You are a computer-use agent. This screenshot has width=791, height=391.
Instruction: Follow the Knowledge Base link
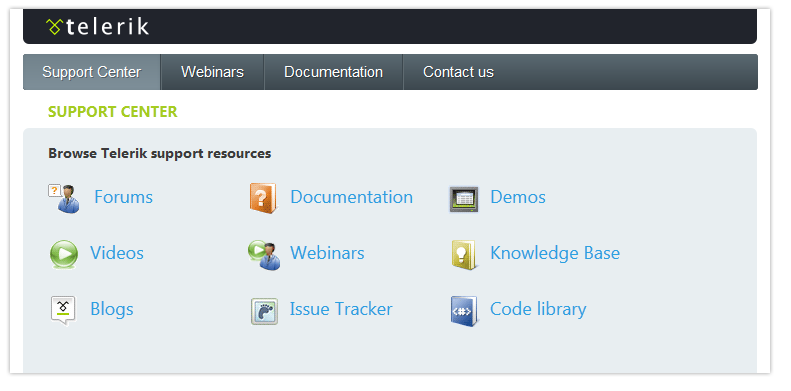(x=555, y=253)
